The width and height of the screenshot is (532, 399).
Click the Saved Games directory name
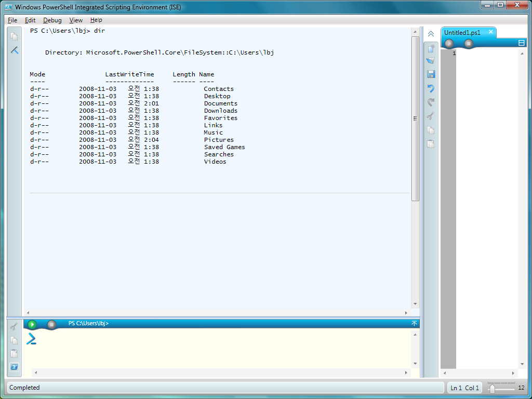coord(224,147)
